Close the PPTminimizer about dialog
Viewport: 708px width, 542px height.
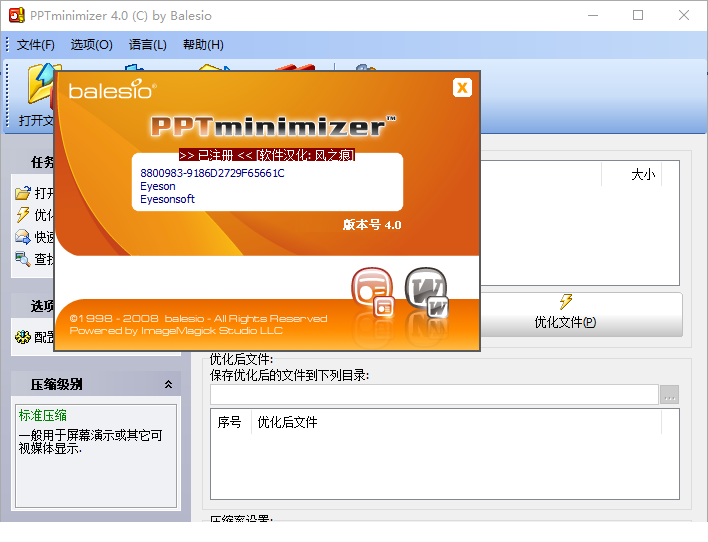(462, 88)
